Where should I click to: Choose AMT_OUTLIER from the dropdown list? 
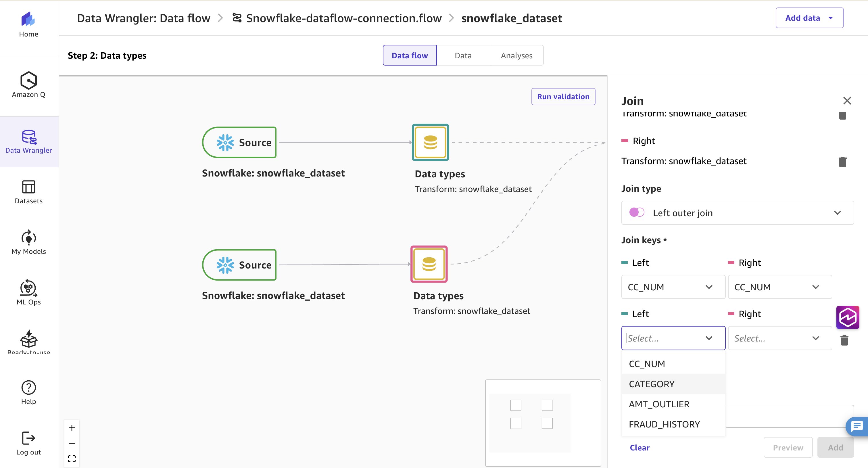673,404
